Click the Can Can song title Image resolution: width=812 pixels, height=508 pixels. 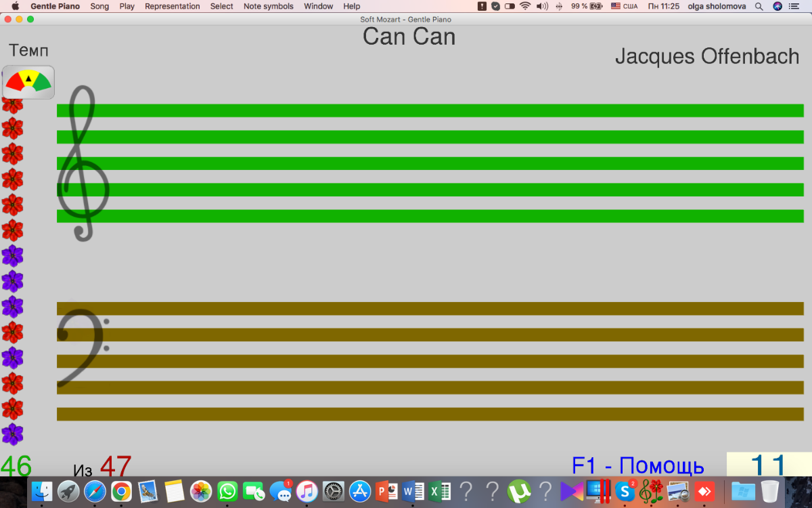(409, 37)
